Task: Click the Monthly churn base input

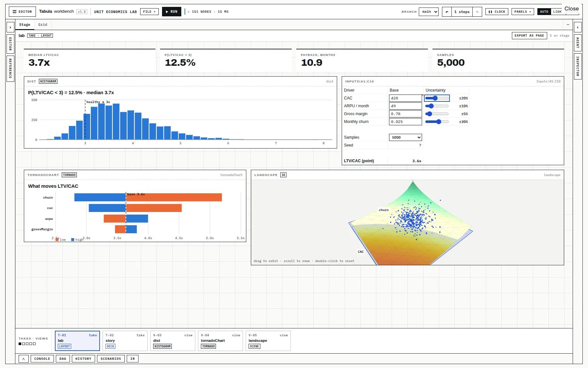Action: click(405, 122)
